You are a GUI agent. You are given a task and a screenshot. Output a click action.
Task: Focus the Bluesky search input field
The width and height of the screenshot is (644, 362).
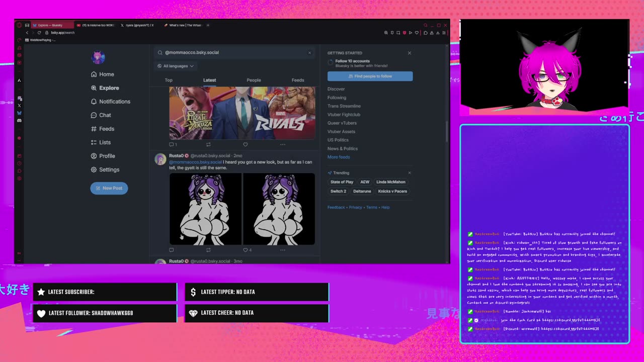[234, 52]
